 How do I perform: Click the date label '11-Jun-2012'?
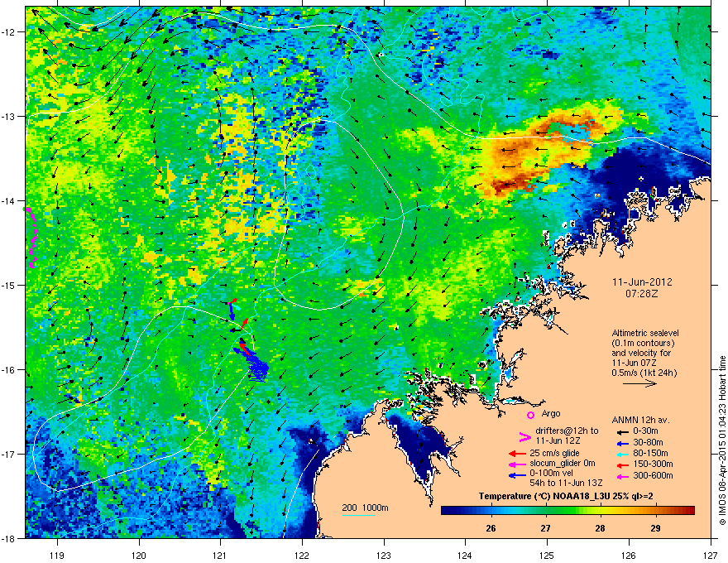642,282
